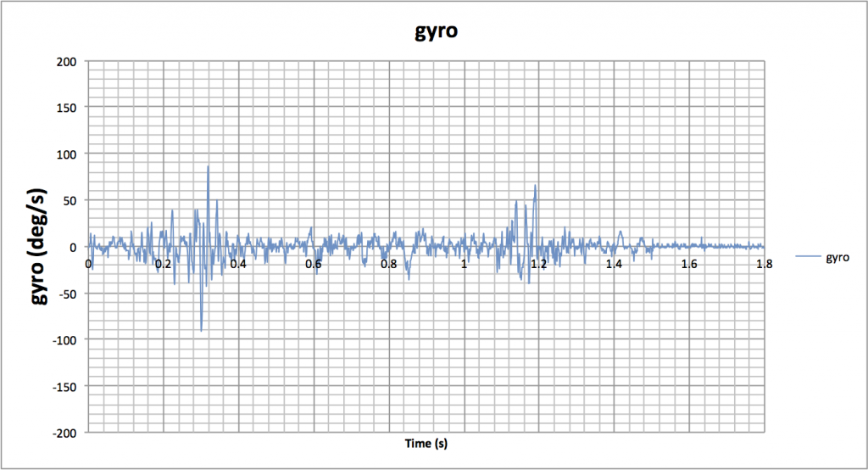
Task: Click the -200 label on vertical axis
Action: pos(64,434)
